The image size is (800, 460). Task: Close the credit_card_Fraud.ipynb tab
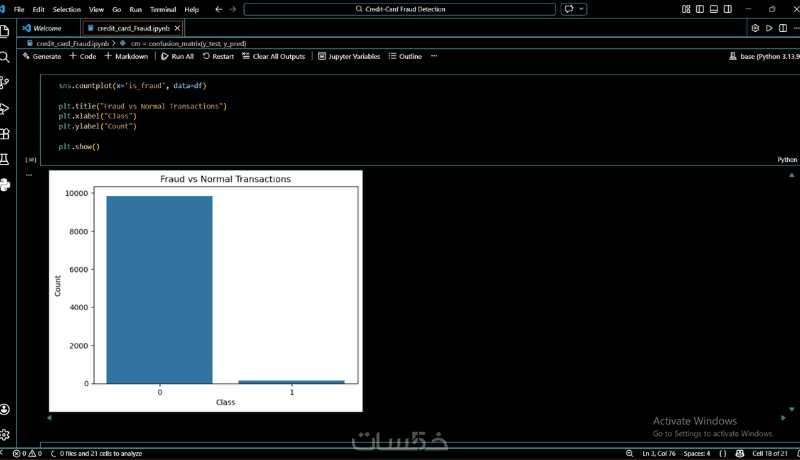[x=177, y=28]
